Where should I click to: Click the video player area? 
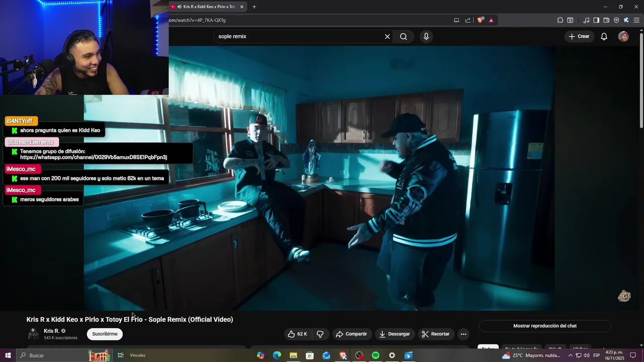click(x=319, y=178)
